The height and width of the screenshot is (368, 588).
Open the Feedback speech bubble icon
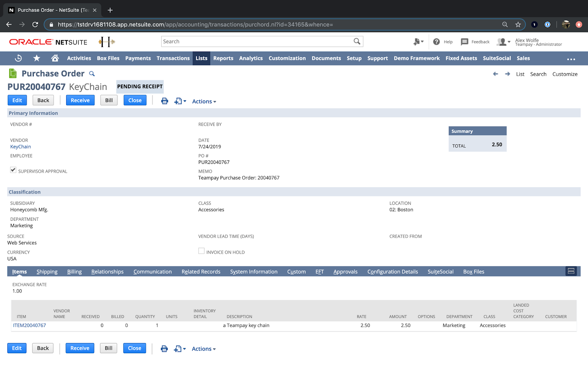coord(465,42)
